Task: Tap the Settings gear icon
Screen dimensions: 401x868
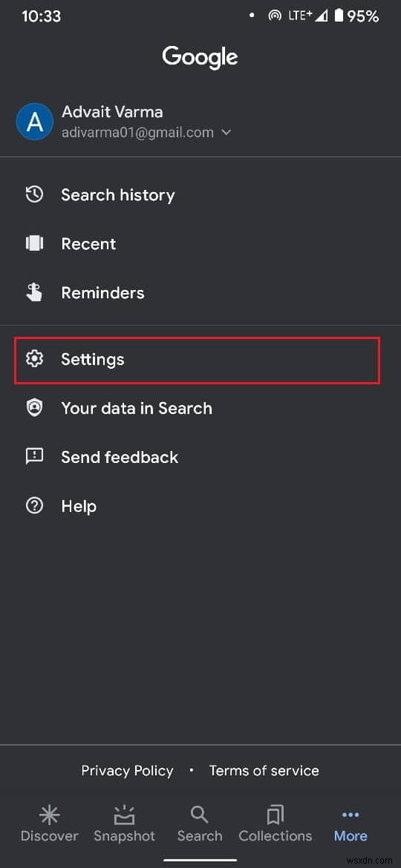Action: tap(34, 359)
